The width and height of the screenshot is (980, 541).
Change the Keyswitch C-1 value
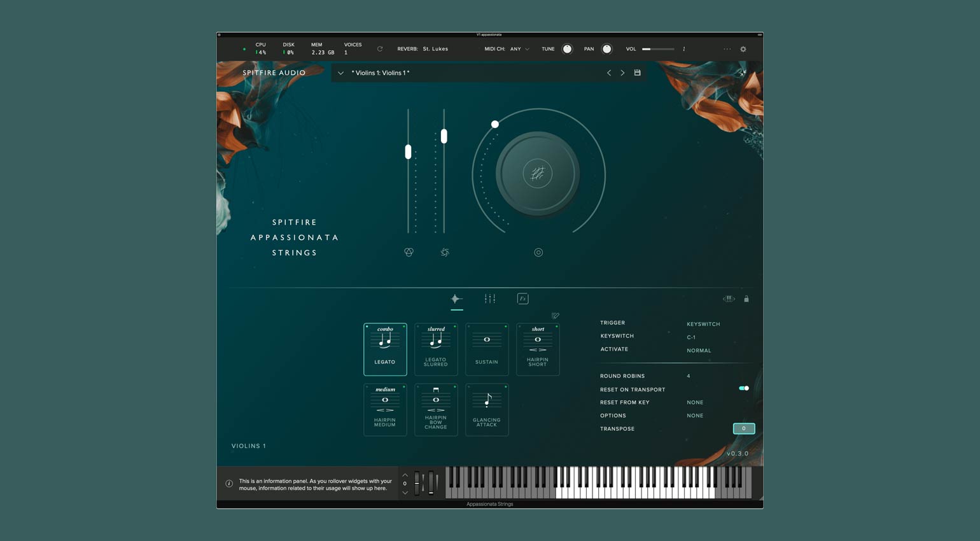pos(691,337)
